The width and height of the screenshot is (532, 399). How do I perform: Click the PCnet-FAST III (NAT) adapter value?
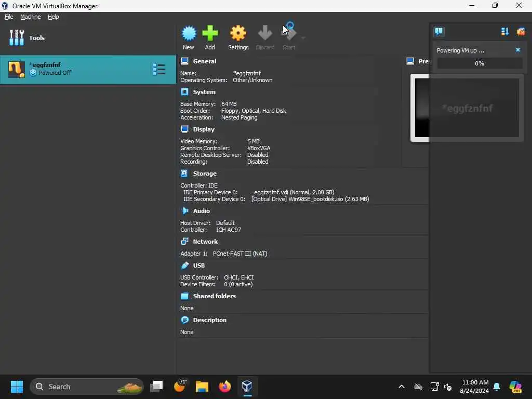click(240, 254)
